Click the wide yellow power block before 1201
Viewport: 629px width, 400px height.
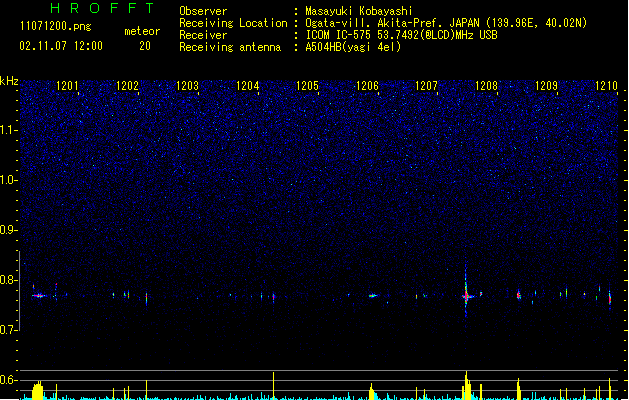pyautogui.click(x=37, y=390)
